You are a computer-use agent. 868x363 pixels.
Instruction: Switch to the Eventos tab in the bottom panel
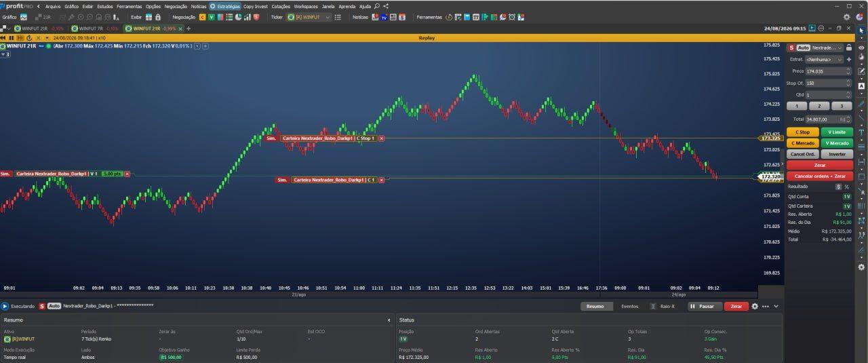tap(629, 307)
